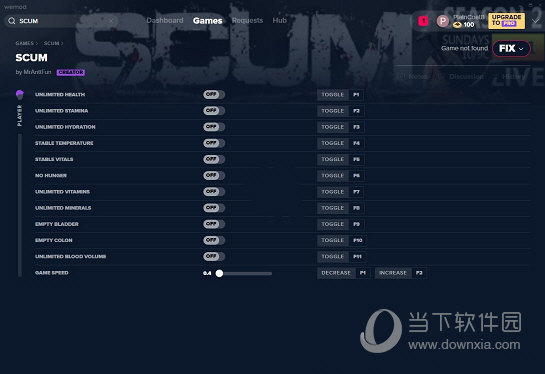
Task: Switch to the Games tab
Action: pos(208,21)
